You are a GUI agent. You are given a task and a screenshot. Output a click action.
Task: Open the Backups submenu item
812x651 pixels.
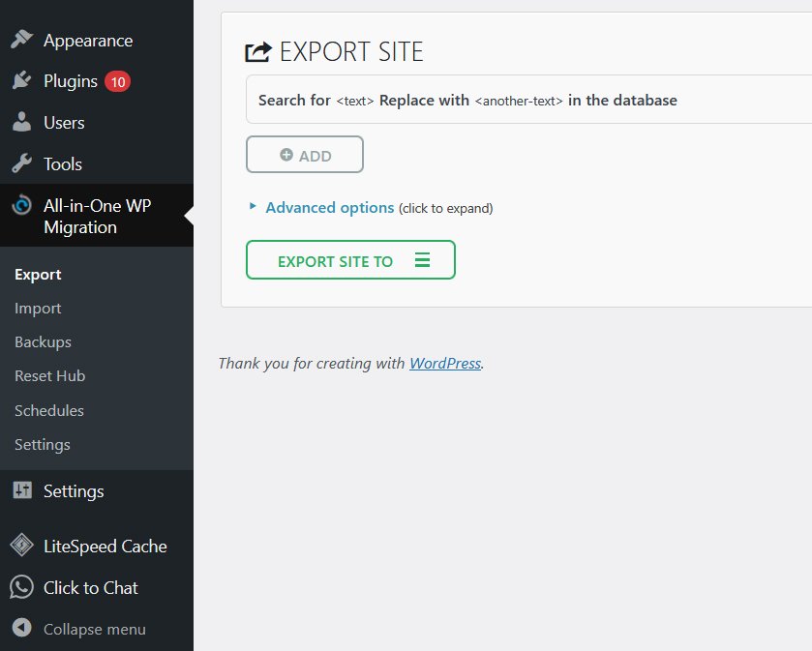click(x=43, y=342)
